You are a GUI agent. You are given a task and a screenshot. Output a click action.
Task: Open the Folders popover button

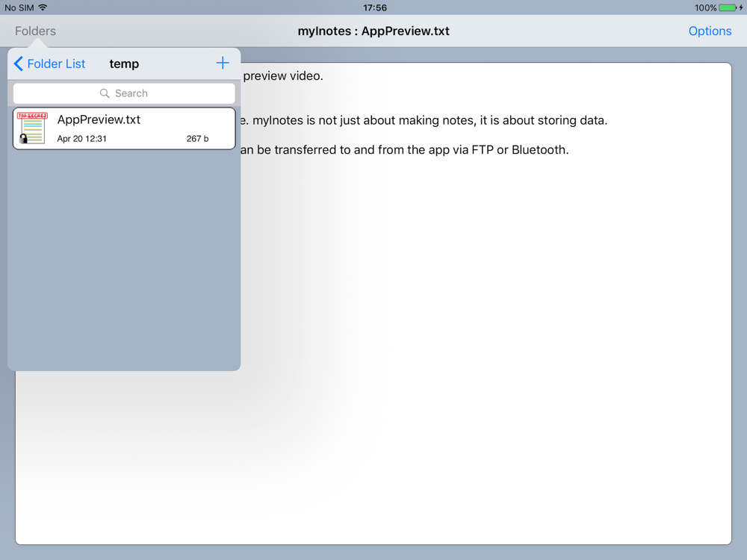pos(35,31)
